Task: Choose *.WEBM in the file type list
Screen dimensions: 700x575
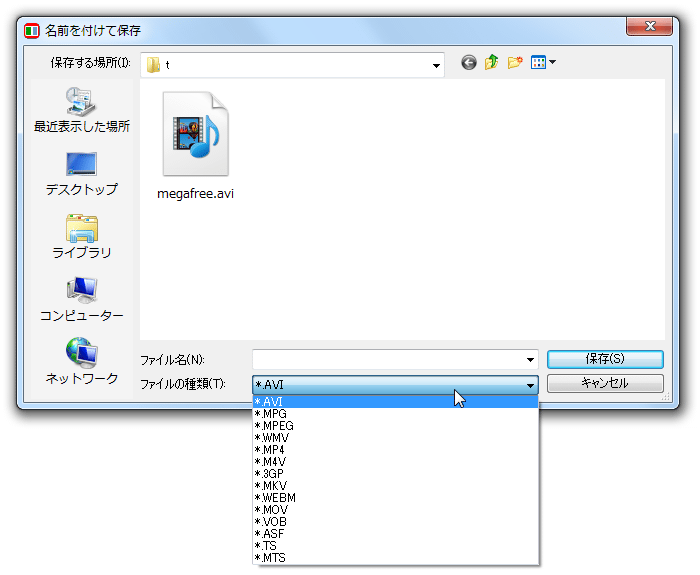Action: click(396, 498)
